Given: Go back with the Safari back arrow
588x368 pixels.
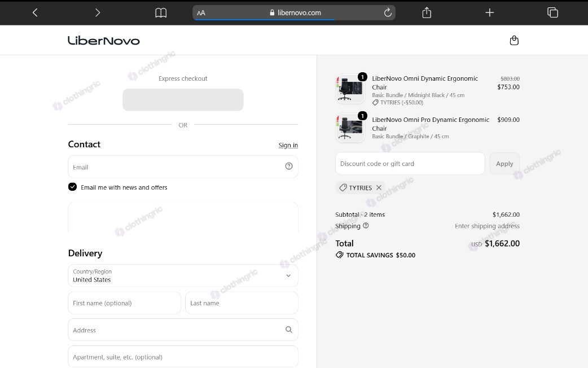Looking at the screenshot, I should 35,13.
